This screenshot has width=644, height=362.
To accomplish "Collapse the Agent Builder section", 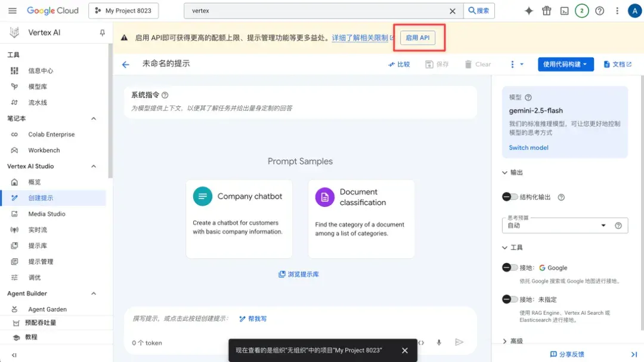I will pos(93,293).
